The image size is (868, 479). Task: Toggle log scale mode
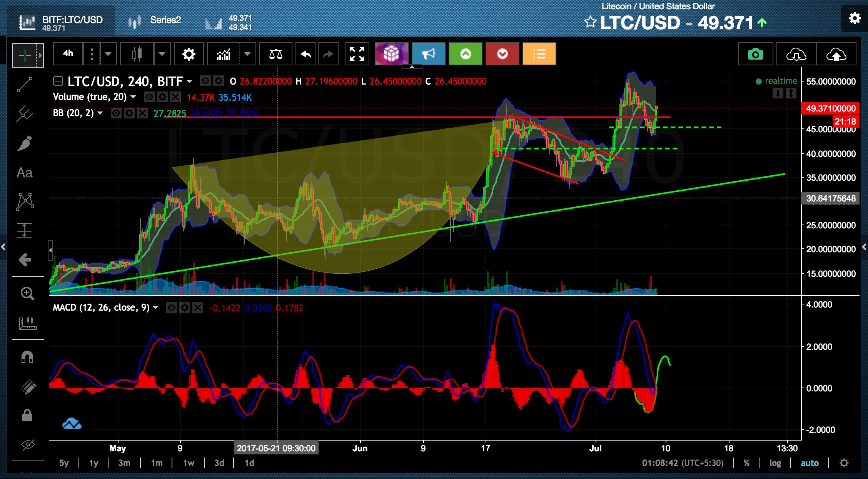(x=775, y=463)
